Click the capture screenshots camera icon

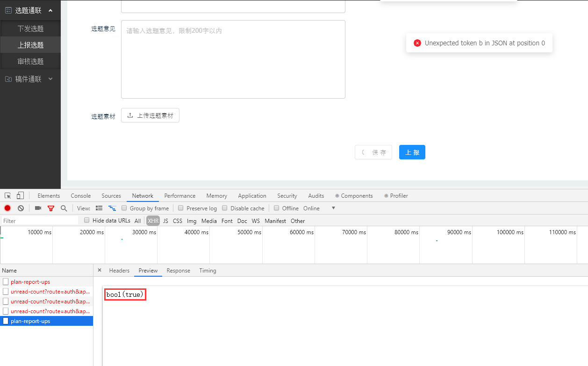point(38,208)
